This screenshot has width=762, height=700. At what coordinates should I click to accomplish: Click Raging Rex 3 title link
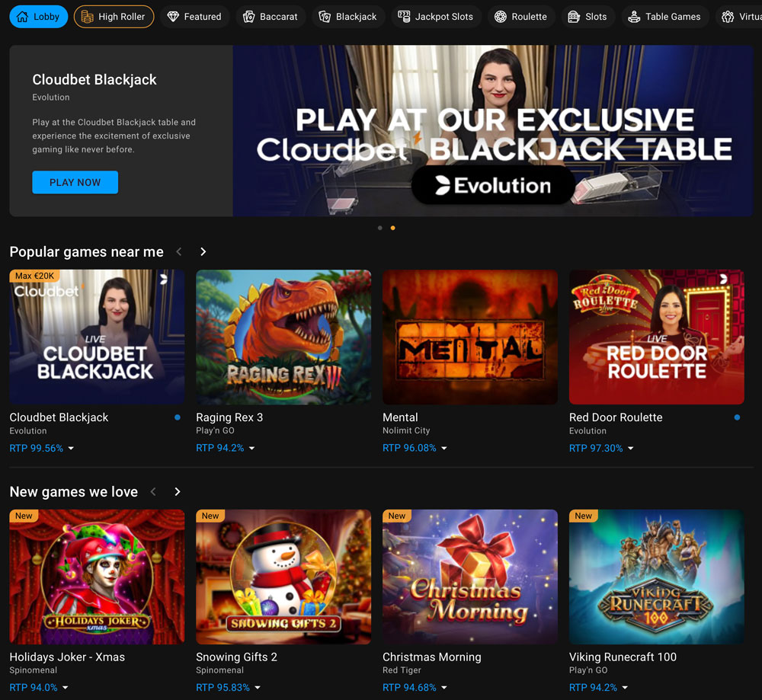[x=229, y=417]
